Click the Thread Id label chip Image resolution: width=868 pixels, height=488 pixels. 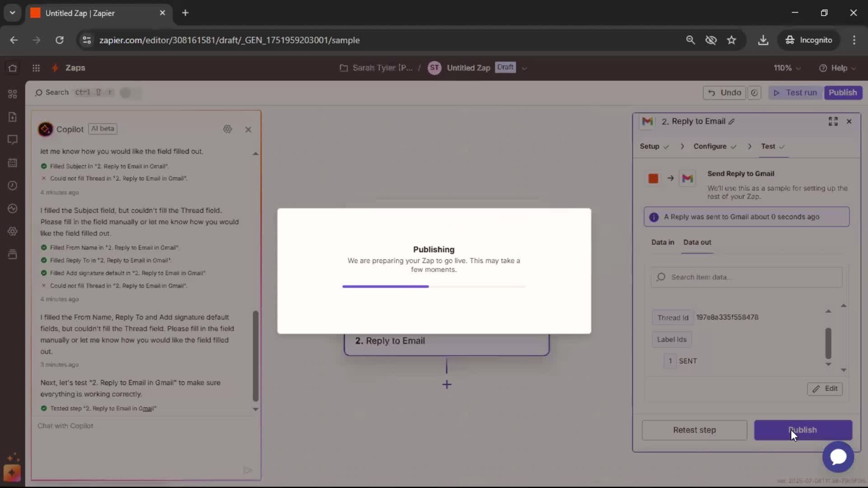click(673, 318)
